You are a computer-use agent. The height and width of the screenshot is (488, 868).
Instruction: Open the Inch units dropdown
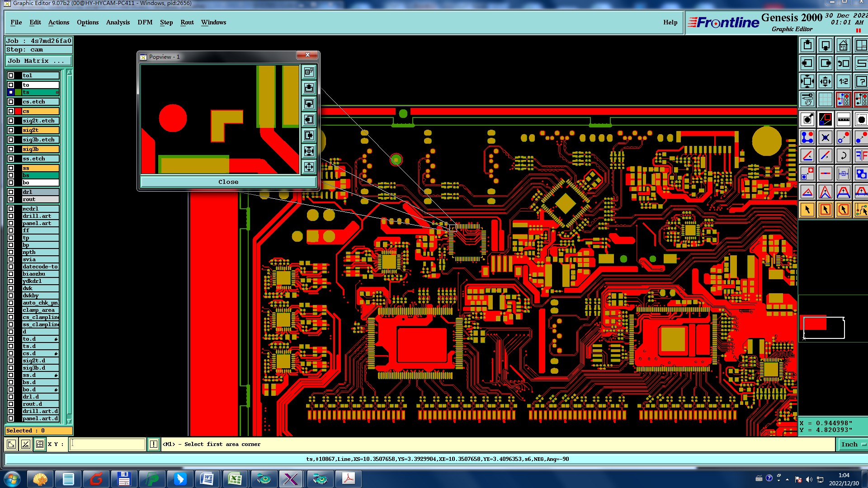pyautogui.click(x=853, y=444)
